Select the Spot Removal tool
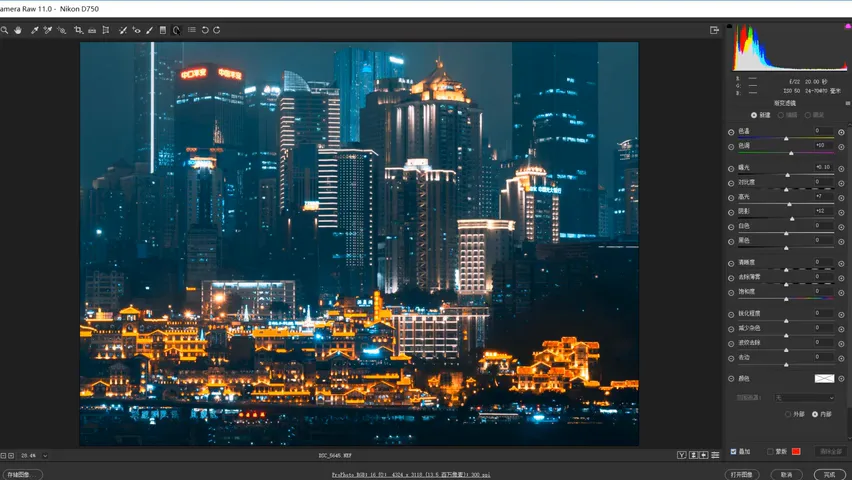852x480 pixels. click(123, 30)
